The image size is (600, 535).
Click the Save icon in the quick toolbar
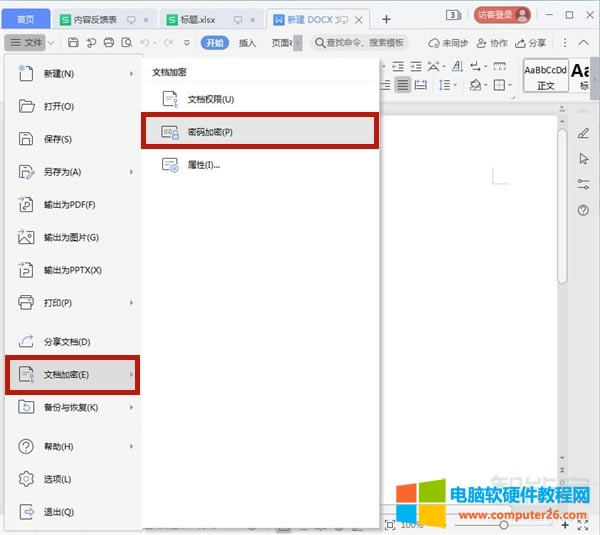(x=74, y=42)
